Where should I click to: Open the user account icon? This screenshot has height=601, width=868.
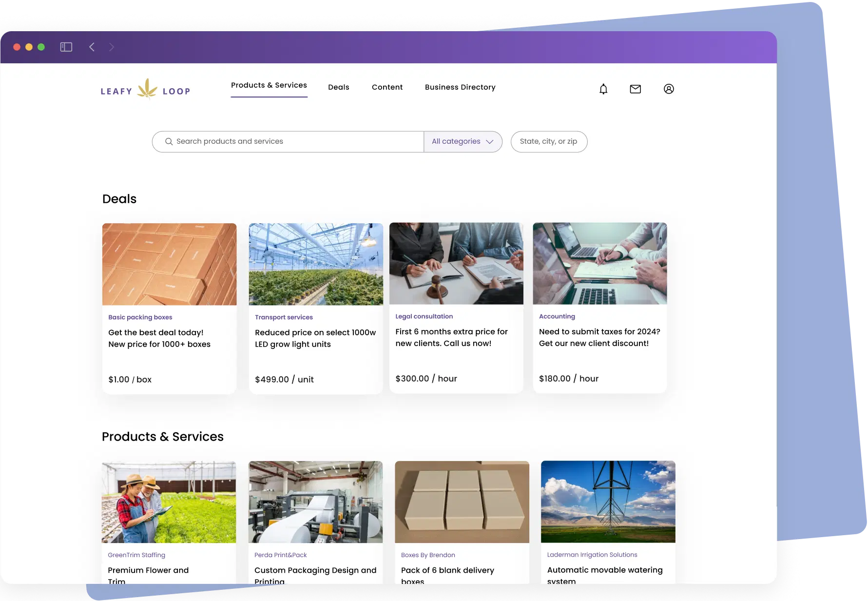pyautogui.click(x=669, y=89)
